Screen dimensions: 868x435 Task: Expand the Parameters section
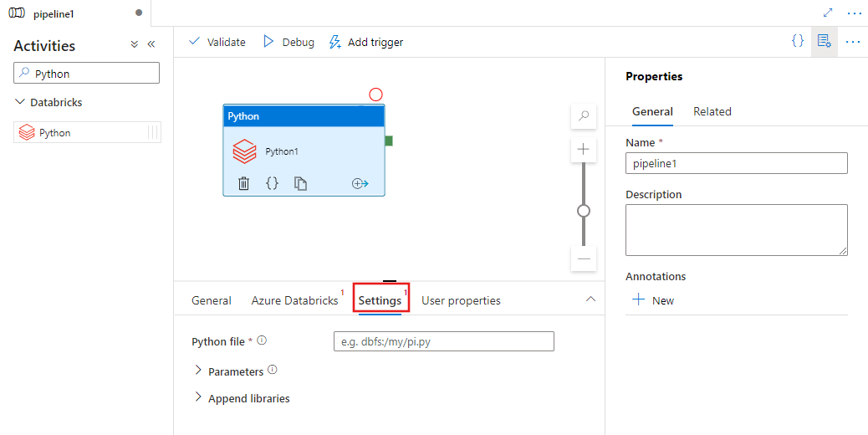[198, 371]
